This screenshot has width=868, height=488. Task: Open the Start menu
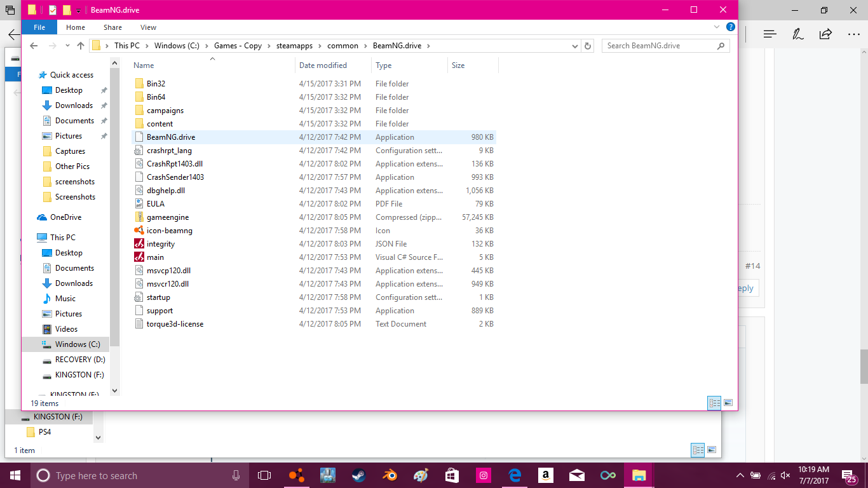pyautogui.click(x=15, y=475)
